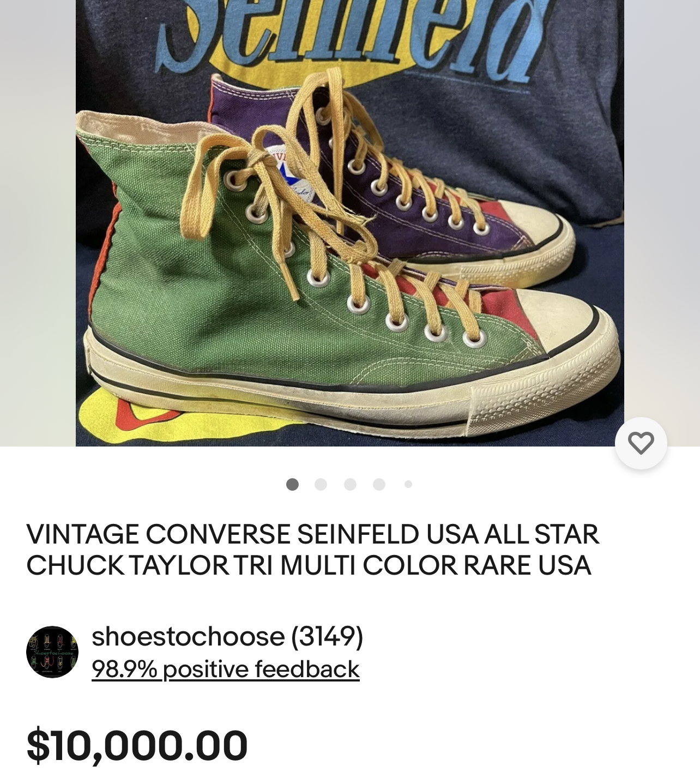The height and width of the screenshot is (778, 700).
Task: Tap the Vintage Converse Seinfeld listing title
Action: click(313, 550)
